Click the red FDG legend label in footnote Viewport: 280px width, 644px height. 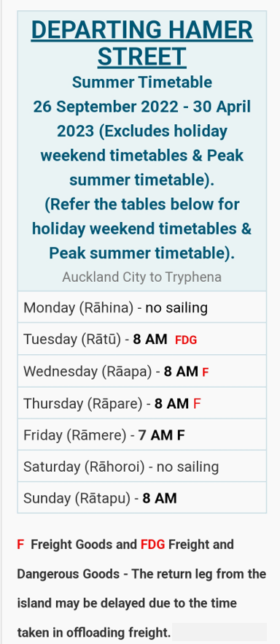point(152,545)
